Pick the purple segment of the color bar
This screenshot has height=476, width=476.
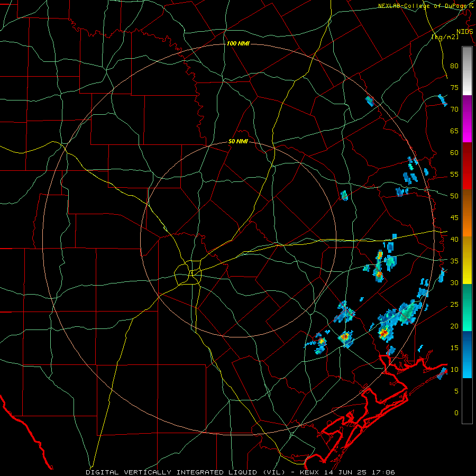[467, 118]
